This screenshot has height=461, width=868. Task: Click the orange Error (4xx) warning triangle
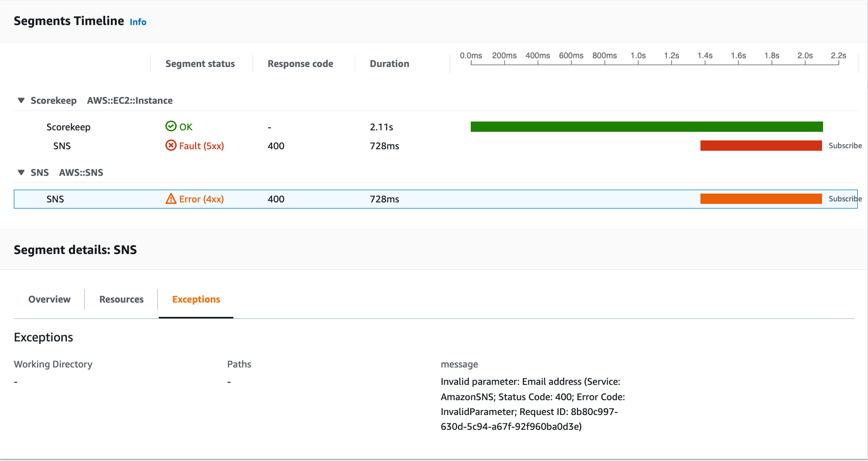(171, 199)
